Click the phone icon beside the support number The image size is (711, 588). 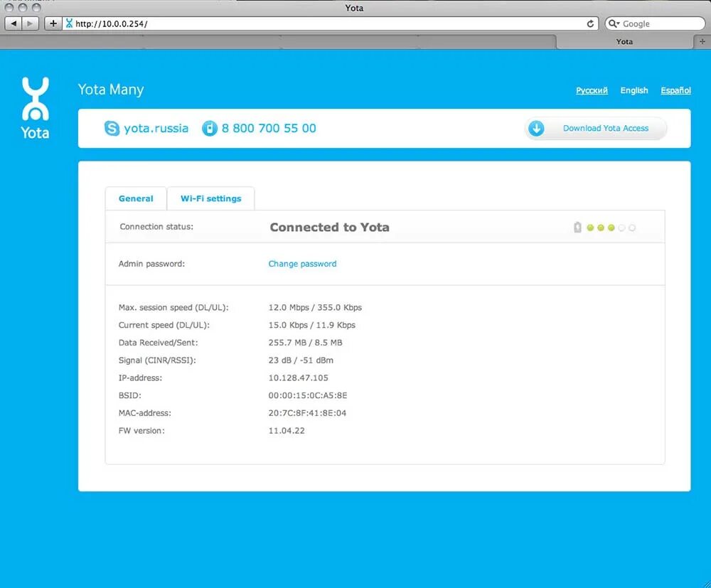[x=210, y=128]
